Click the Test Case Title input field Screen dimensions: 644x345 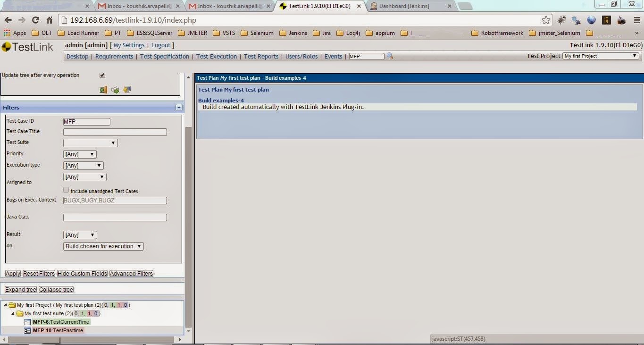115,132
